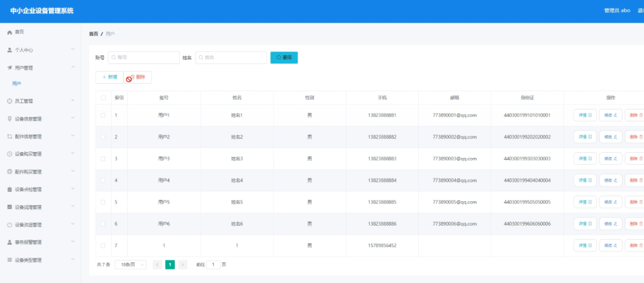Open the 10条/页 page size dropdown
Viewport: 644px width, 283px height.
point(131,265)
